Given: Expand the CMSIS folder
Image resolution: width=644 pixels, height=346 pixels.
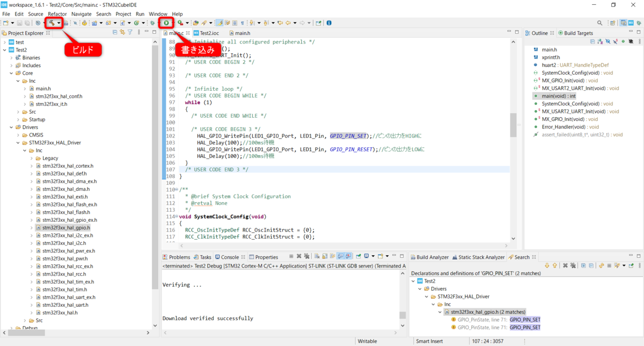Looking at the screenshot, I should point(18,135).
